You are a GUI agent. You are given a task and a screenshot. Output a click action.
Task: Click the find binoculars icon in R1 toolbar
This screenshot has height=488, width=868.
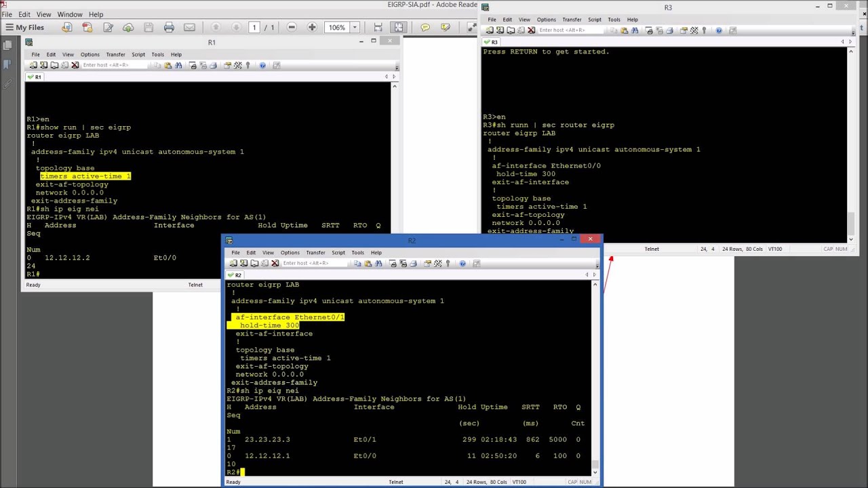tap(178, 65)
